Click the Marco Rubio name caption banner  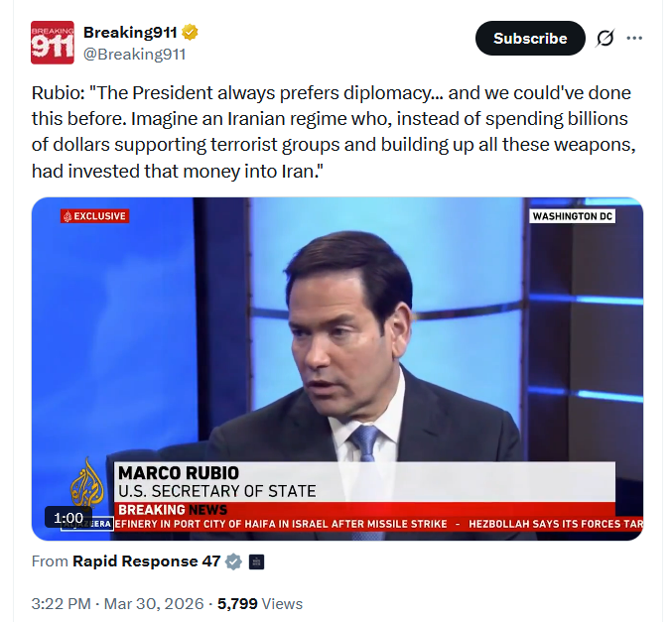(364, 482)
